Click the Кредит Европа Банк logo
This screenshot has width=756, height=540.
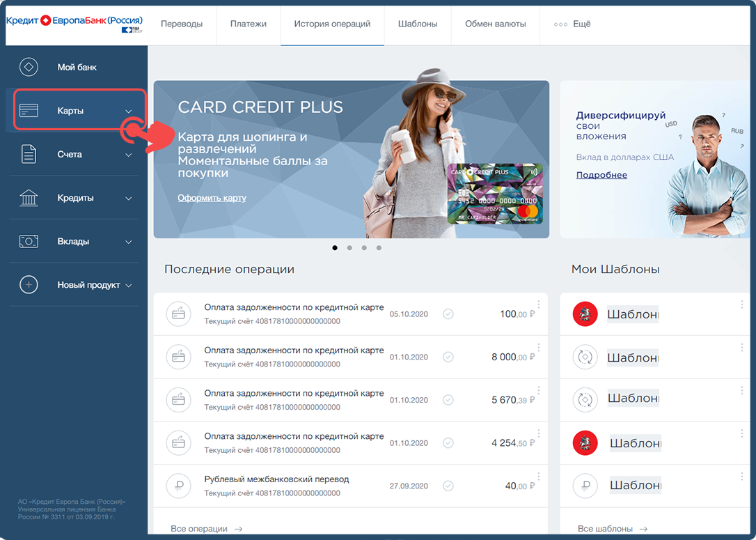(74, 23)
